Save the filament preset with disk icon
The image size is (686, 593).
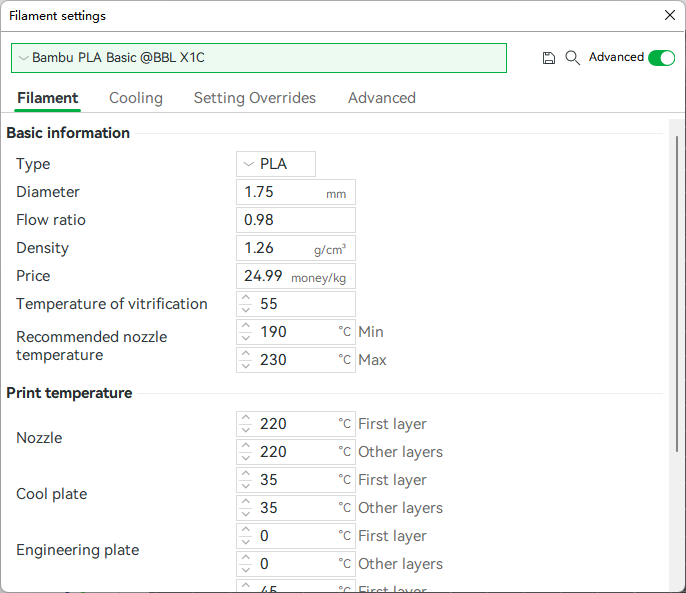(549, 58)
